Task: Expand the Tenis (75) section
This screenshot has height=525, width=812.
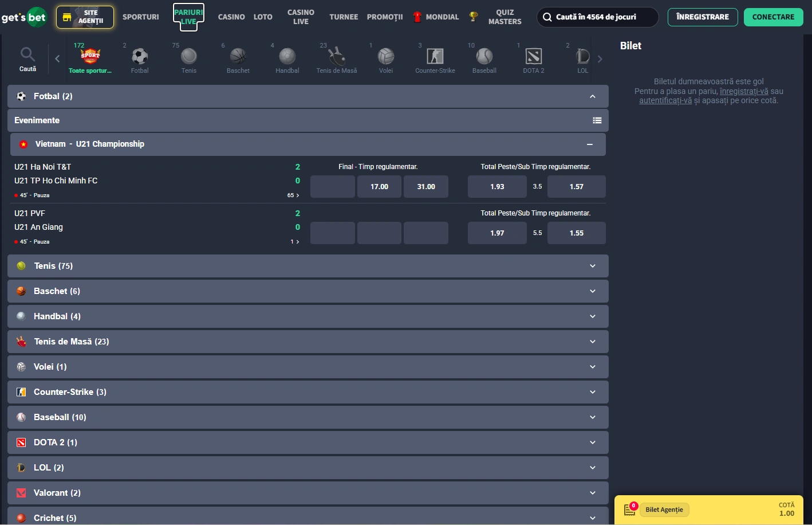Action: coord(308,266)
